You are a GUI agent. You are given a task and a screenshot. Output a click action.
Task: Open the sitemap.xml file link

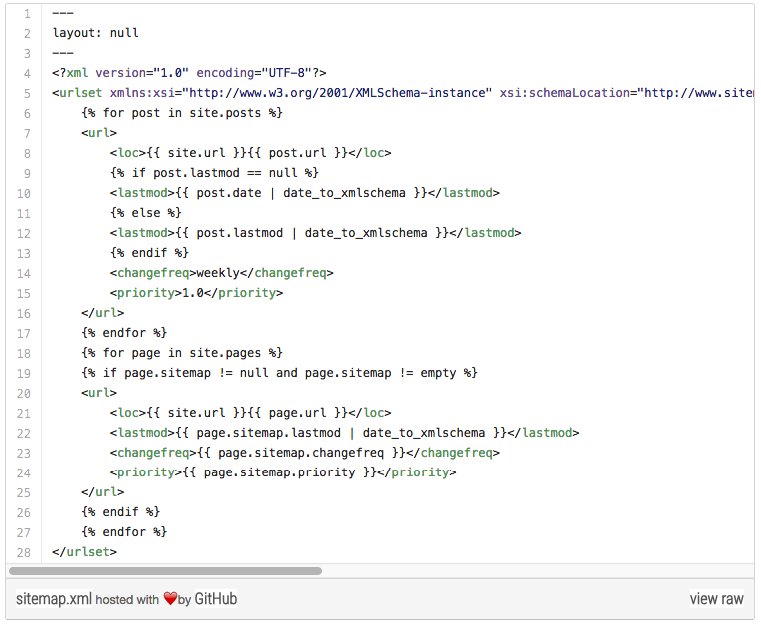[54, 599]
